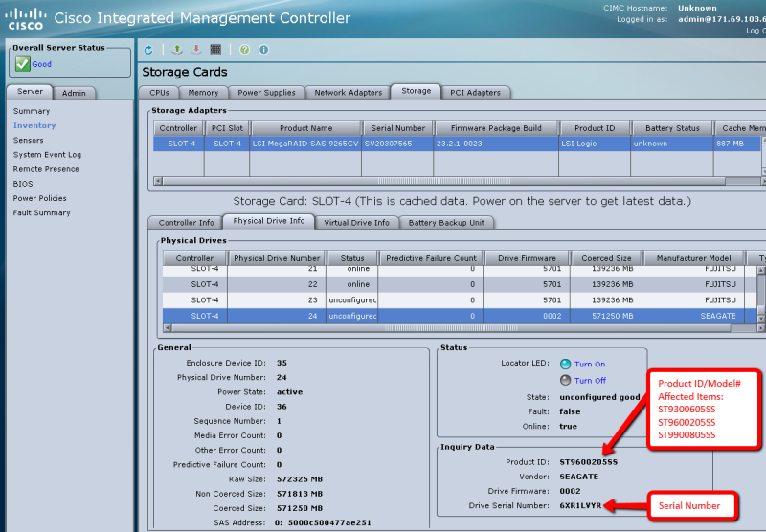Sort by Serial Number column header

pyautogui.click(x=397, y=128)
